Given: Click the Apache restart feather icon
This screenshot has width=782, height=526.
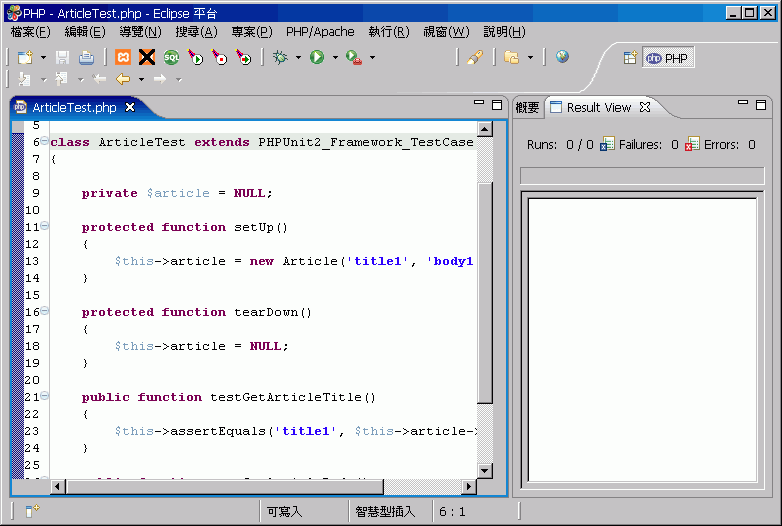Looking at the screenshot, I should point(244,57).
